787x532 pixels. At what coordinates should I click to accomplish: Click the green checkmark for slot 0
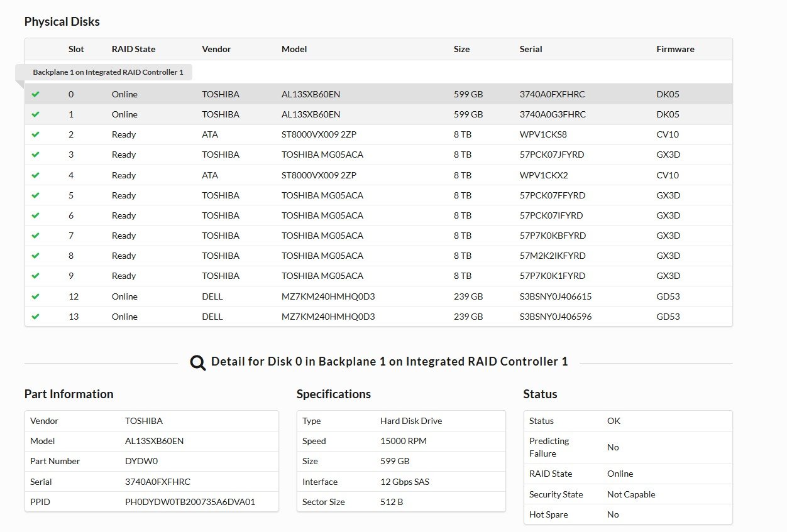coord(35,94)
